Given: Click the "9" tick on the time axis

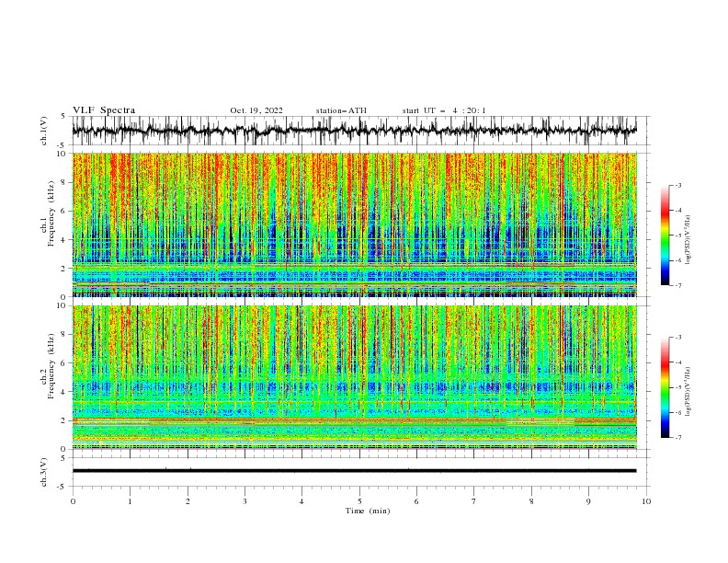Looking at the screenshot, I should click(x=588, y=501).
